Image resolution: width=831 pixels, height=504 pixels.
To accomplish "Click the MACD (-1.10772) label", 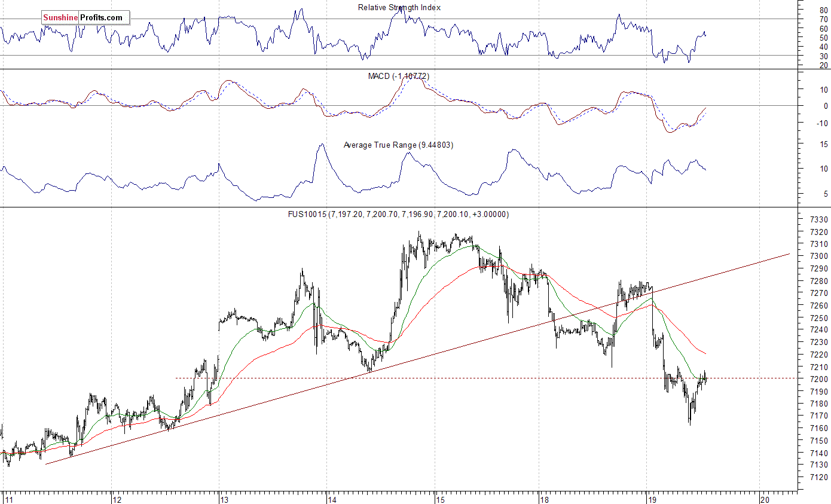I will [398, 76].
